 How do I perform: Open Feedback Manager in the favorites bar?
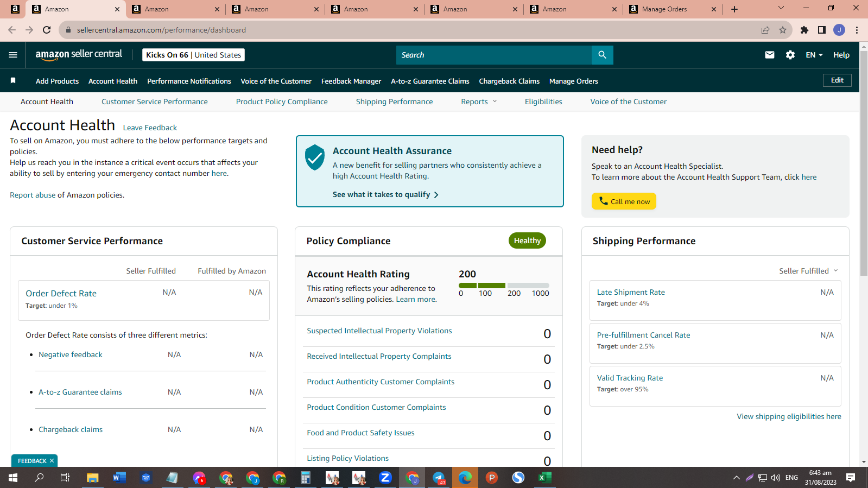[x=351, y=81]
